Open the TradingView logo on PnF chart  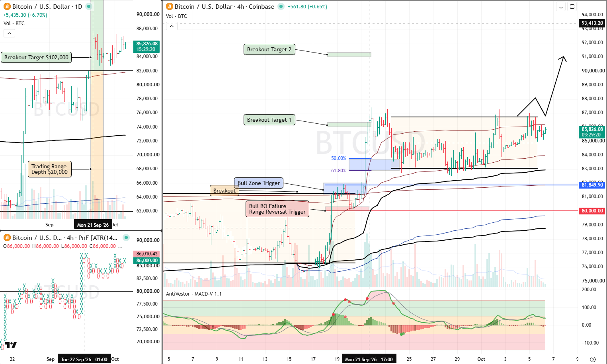10,345
